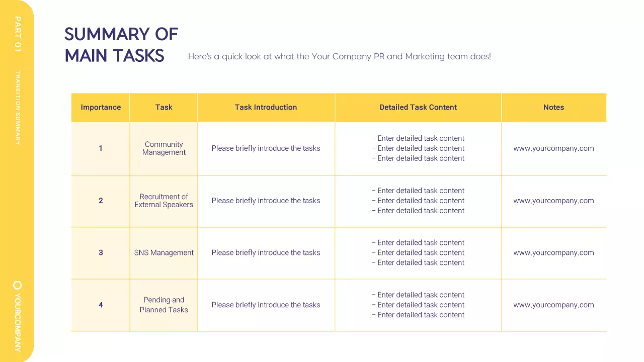Open the website link in Community Management row

[x=553, y=148]
